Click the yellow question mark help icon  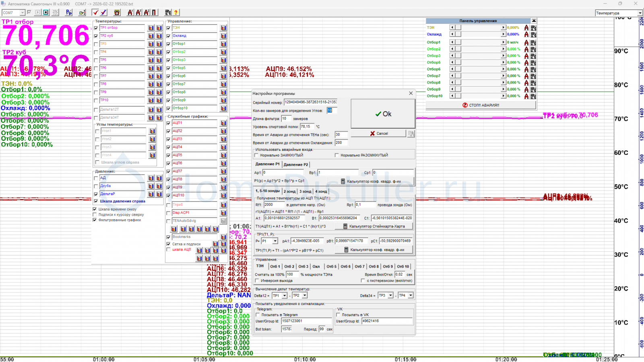[176, 12]
